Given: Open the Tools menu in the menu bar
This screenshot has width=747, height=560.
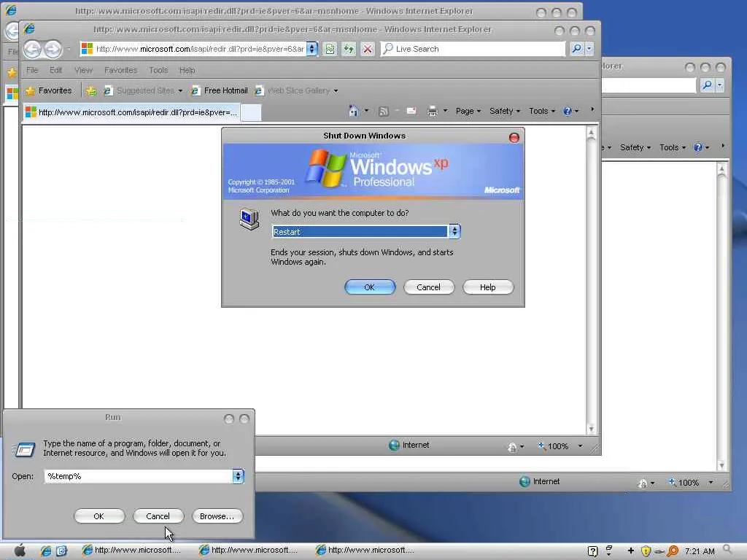Looking at the screenshot, I should coord(158,70).
